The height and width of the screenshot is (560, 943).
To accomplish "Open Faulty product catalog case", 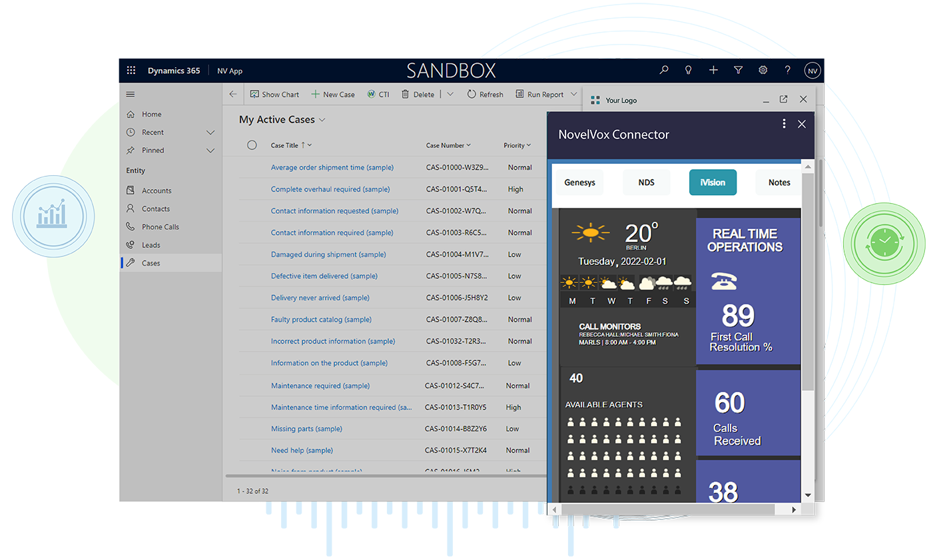I will point(321,320).
